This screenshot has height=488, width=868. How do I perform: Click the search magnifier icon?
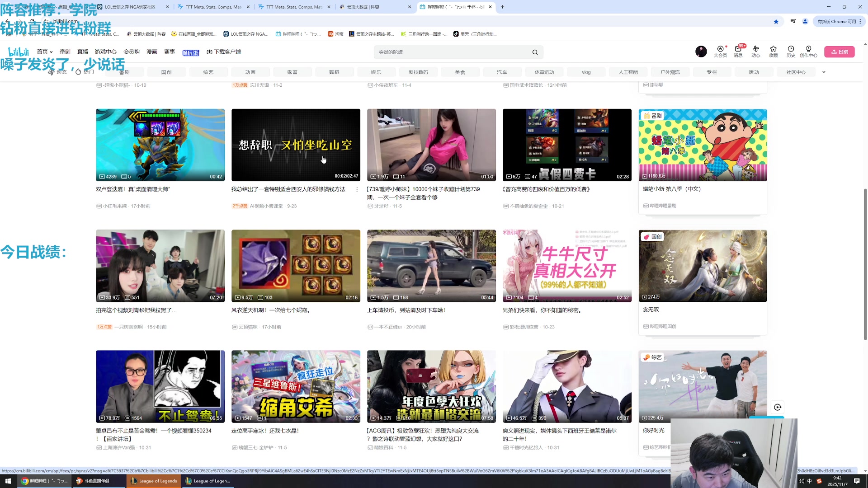(535, 52)
